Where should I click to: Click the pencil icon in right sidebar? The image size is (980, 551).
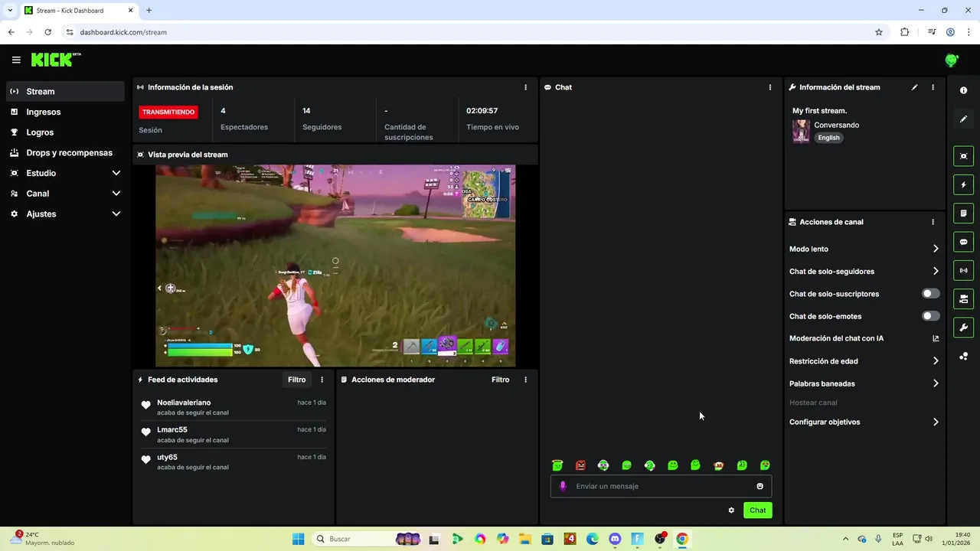coord(963,119)
